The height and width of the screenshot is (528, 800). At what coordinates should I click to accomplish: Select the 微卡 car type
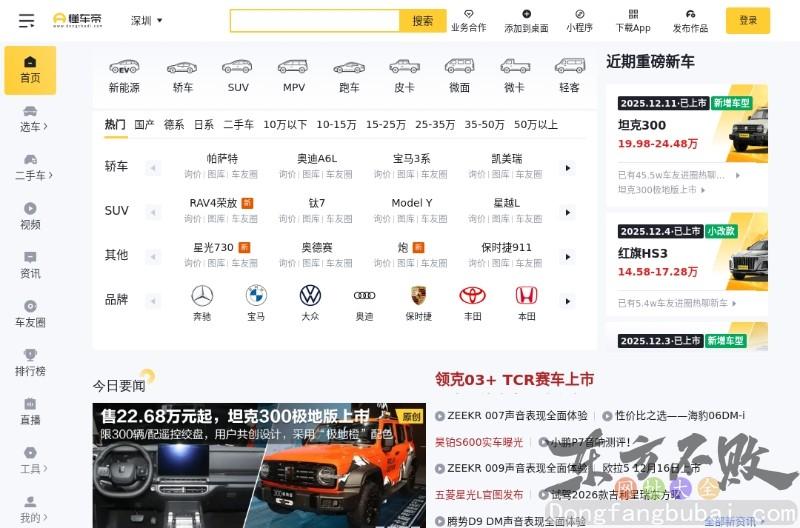[514, 77]
